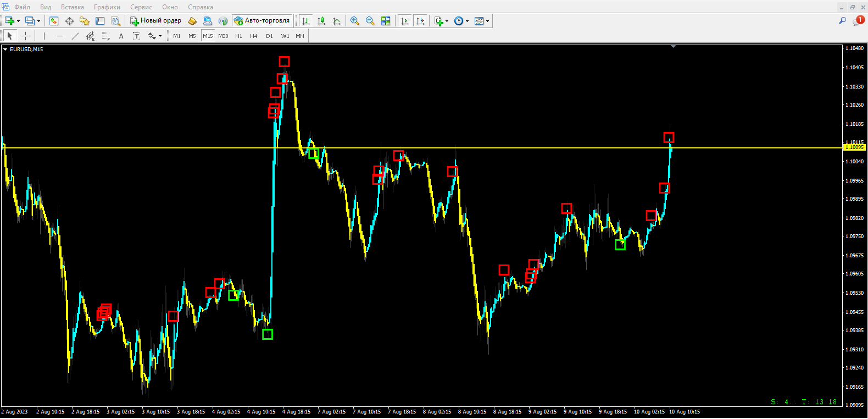Switch timeframe to H1
The height and width of the screenshot is (419, 868).
[x=238, y=36]
